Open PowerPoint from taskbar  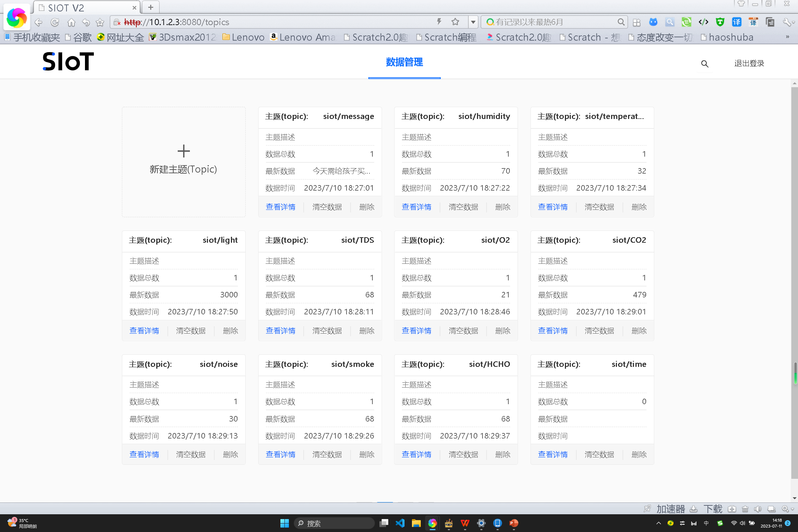click(x=514, y=523)
